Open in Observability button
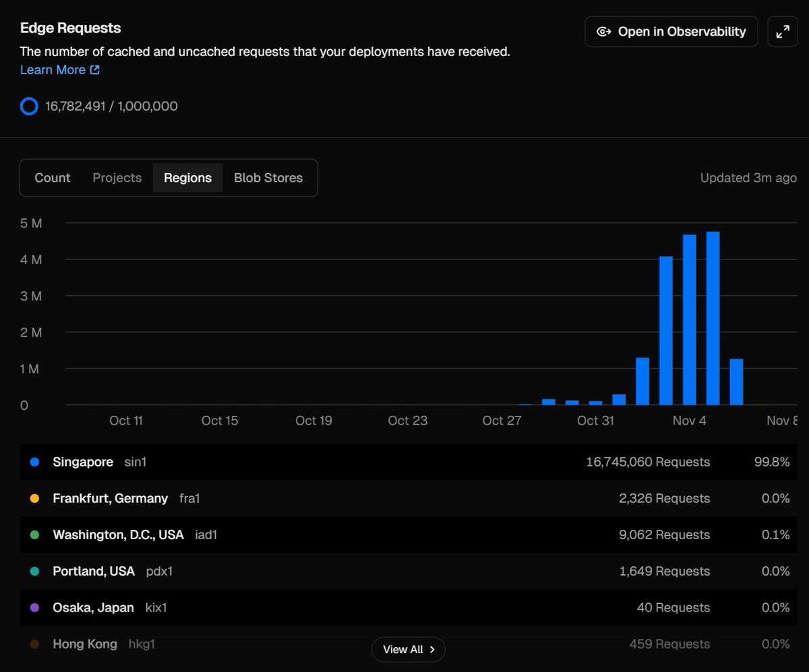The width and height of the screenshot is (809, 672). pos(671,32)
